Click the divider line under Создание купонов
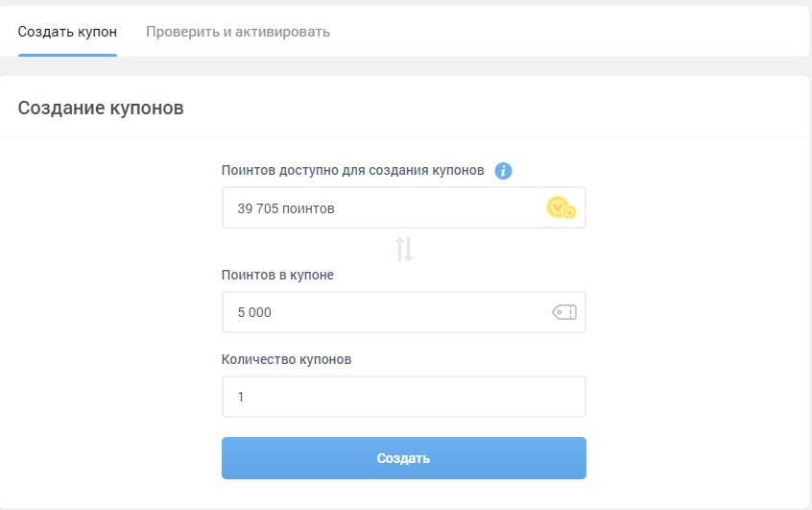 click(405, 138)
